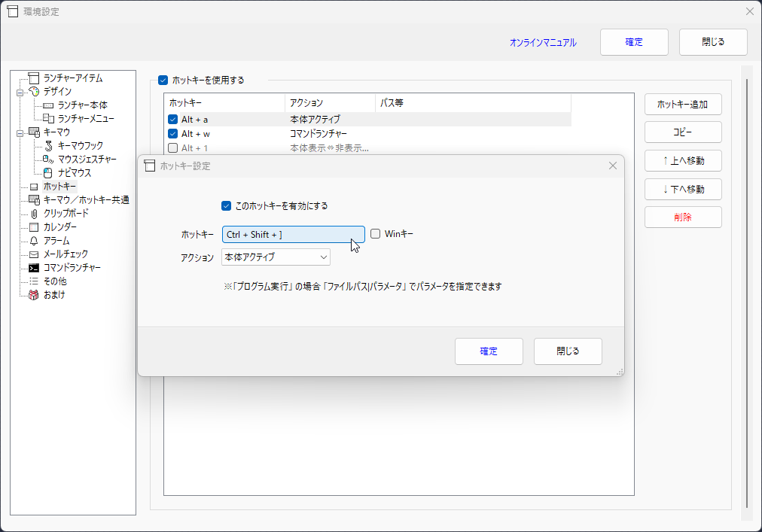This screenshot has width=762, height=532.
Task: Click the デザイン palette icon
Action: point(34,91)
